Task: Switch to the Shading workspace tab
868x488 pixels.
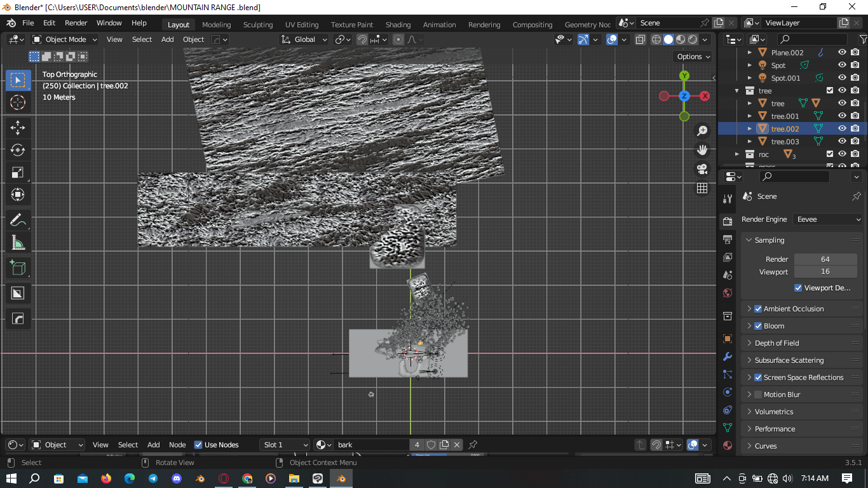Action: [398, 25]
